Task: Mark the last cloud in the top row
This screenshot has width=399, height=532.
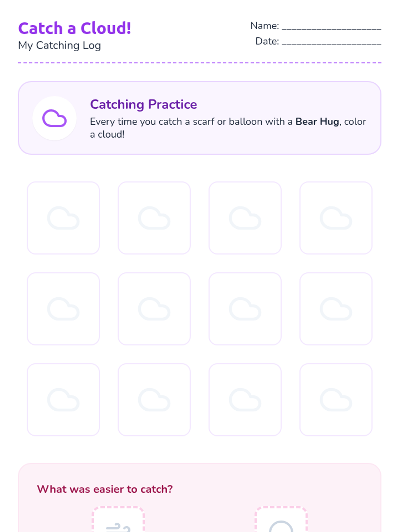Action: 336,218
